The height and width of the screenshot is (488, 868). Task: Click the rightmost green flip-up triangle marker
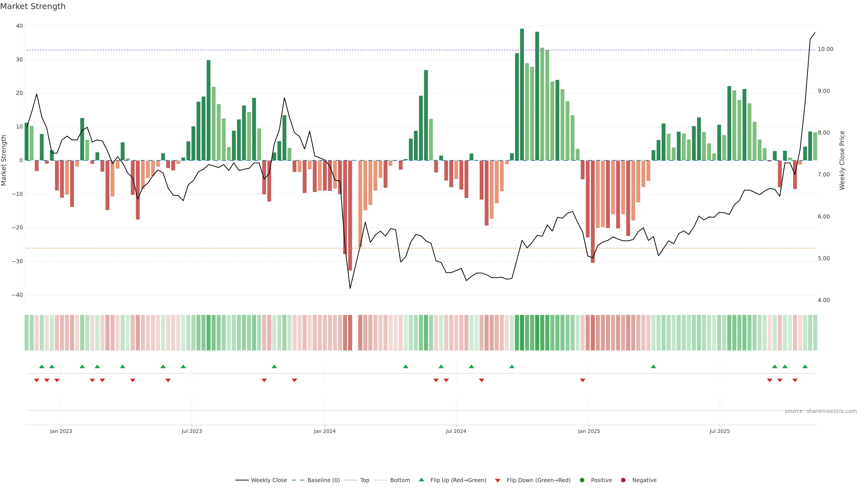pos(805,366)
